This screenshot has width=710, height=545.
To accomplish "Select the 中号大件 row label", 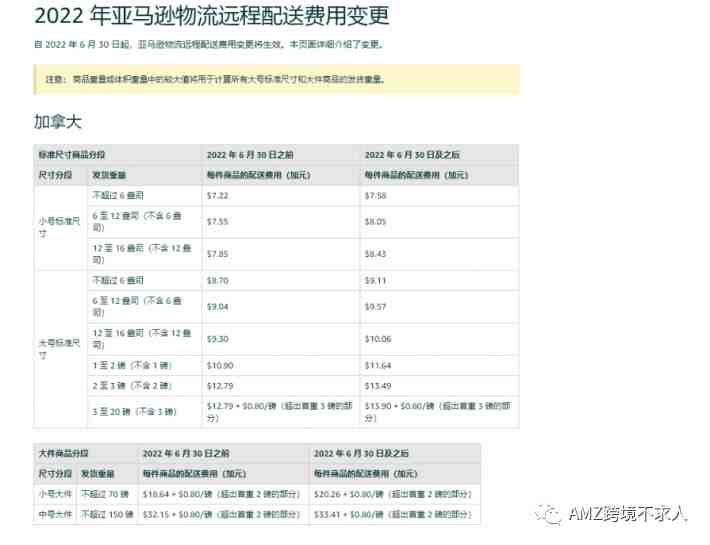I will point(55,514).
